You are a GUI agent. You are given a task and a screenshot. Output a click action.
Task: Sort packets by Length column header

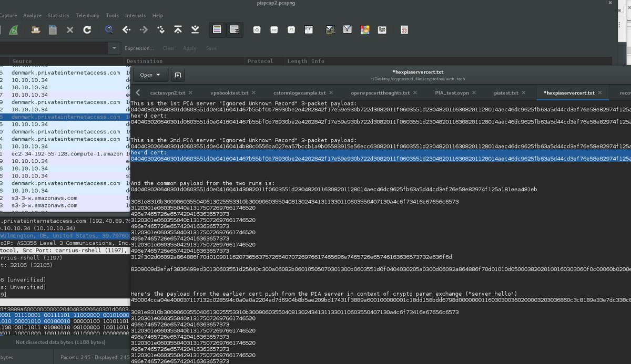click(x=297, y=61)
